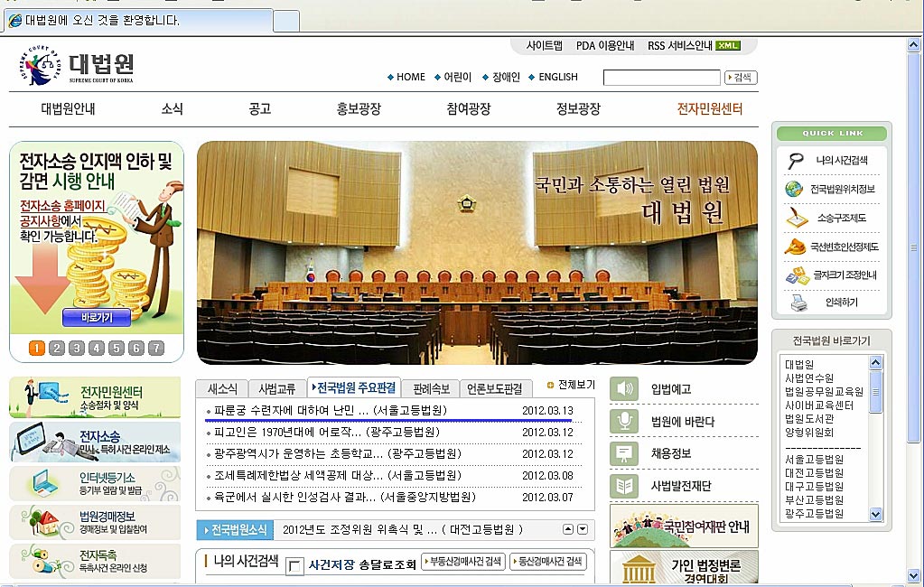Check the 사건저장 checkbox

pyautogui.click(x=294, y=566)
